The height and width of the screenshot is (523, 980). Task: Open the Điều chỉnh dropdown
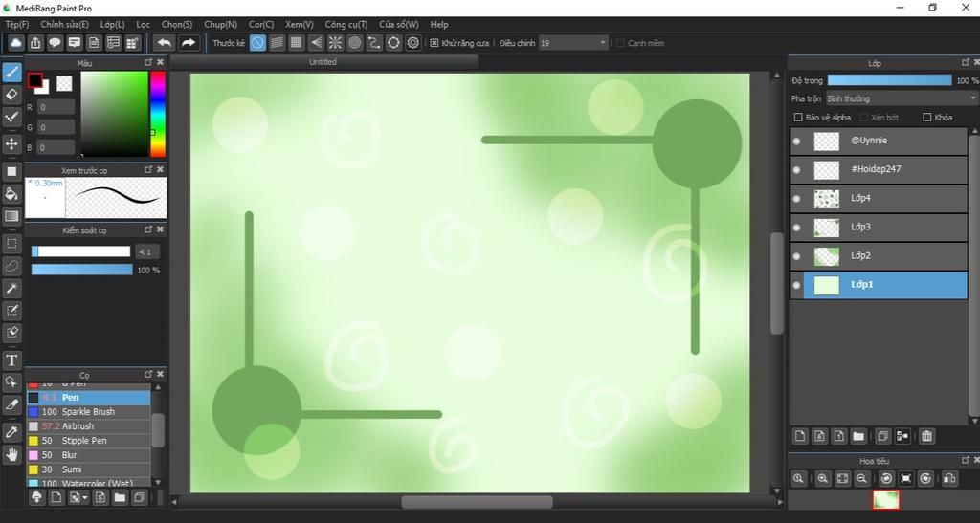click(x=573, y=43)
